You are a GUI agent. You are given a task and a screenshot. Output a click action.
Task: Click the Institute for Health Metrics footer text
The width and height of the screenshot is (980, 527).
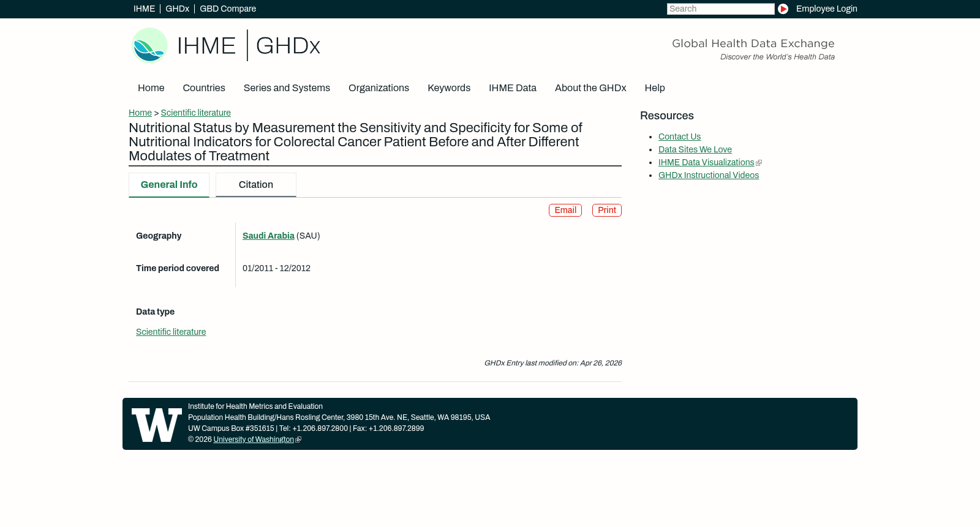tap(255, 407)
